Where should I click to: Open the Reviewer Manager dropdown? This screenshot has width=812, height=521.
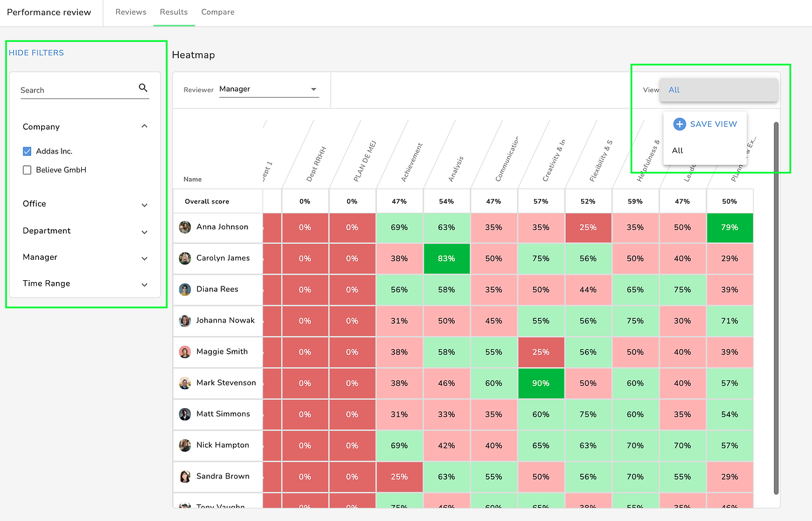click(268, 89)
